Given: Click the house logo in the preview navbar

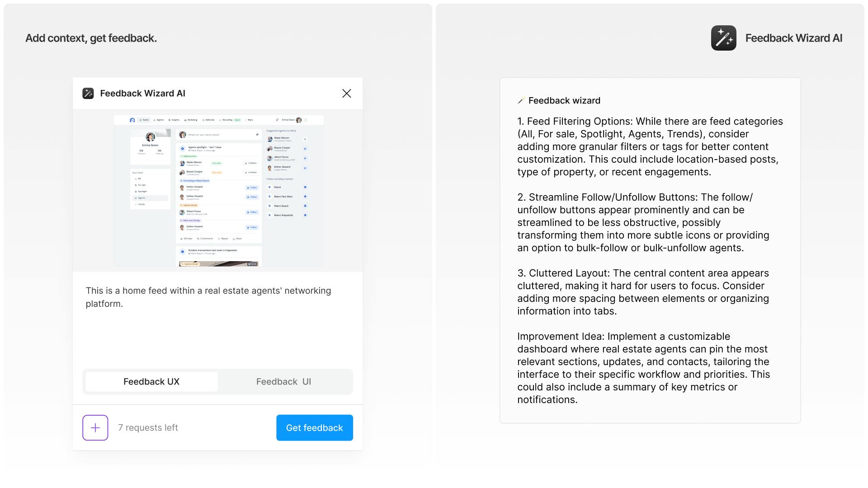Looking at the screenshot, I should (132, 120).
